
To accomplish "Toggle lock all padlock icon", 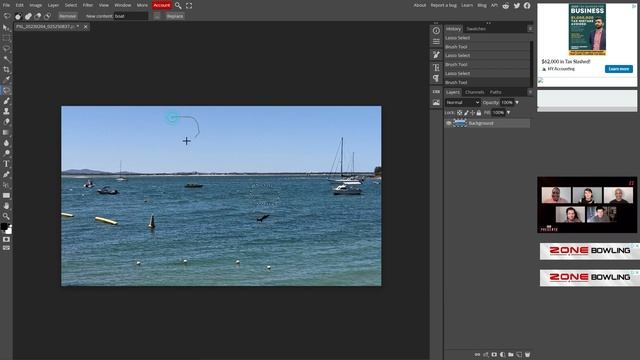I will (478, 113).
